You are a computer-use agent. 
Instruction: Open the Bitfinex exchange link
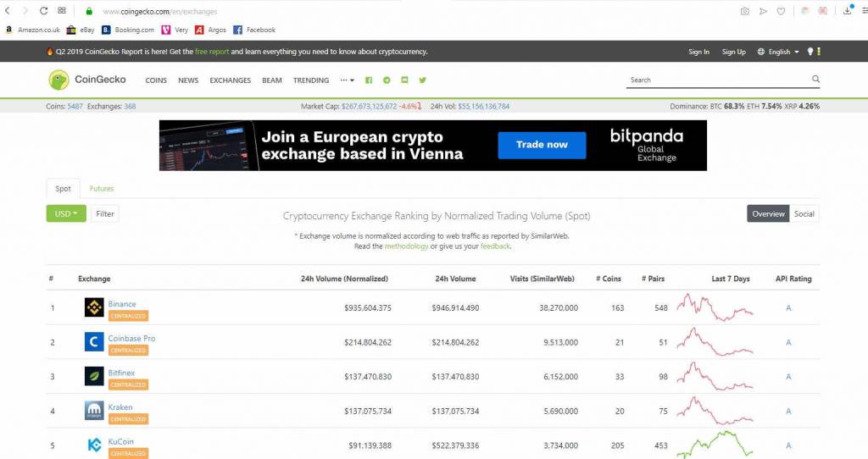(121, 373)
